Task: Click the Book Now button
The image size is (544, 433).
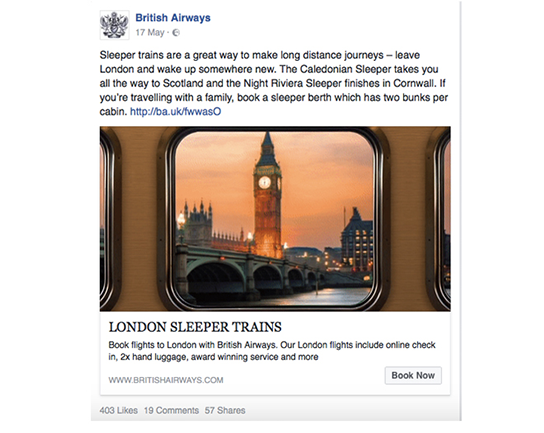Action: pos(413,375)
